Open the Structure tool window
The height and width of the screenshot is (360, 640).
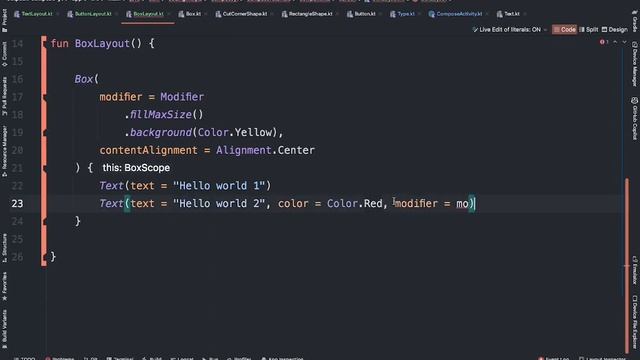click(x=4, y=248)
